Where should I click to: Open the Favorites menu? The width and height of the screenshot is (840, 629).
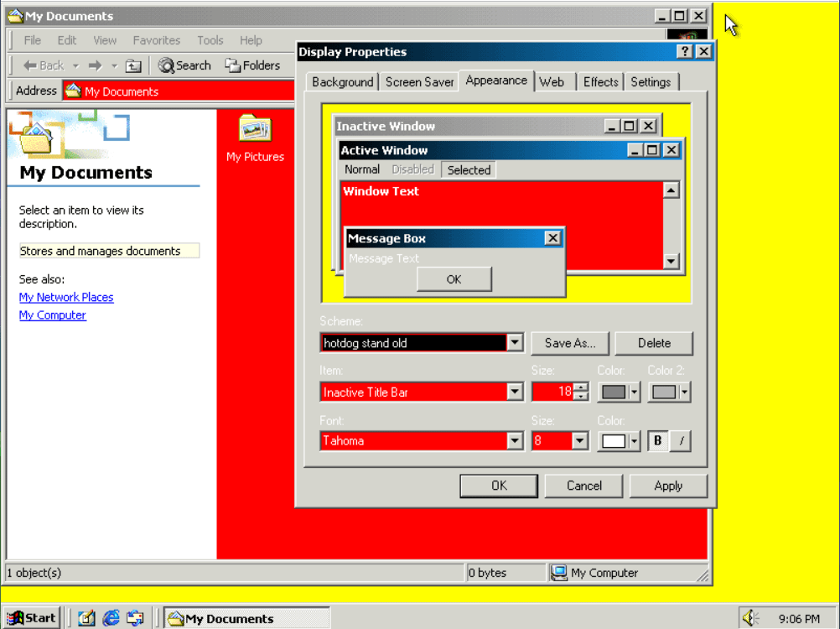[157, 40]
